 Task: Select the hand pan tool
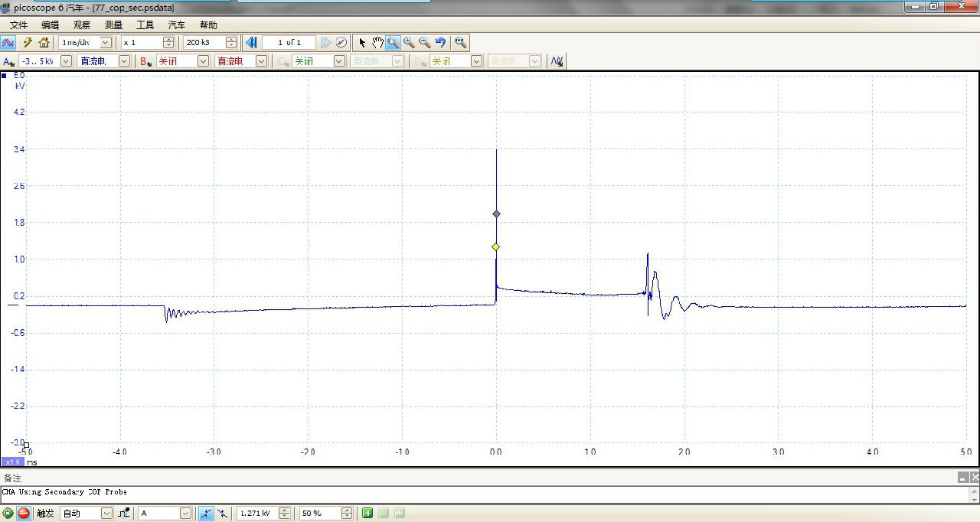pos(377,43)
